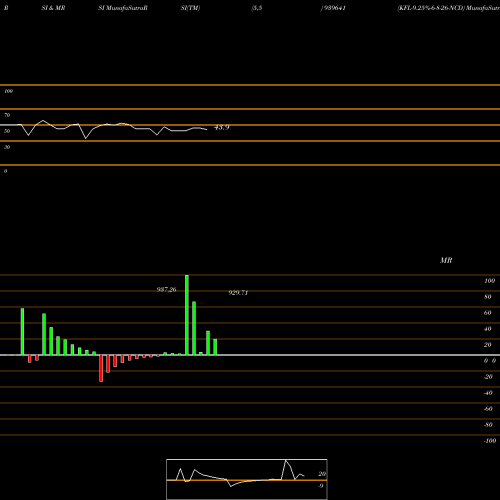Click the MR axis label -100
500x500 pixels.
click(x=490, y=441)
